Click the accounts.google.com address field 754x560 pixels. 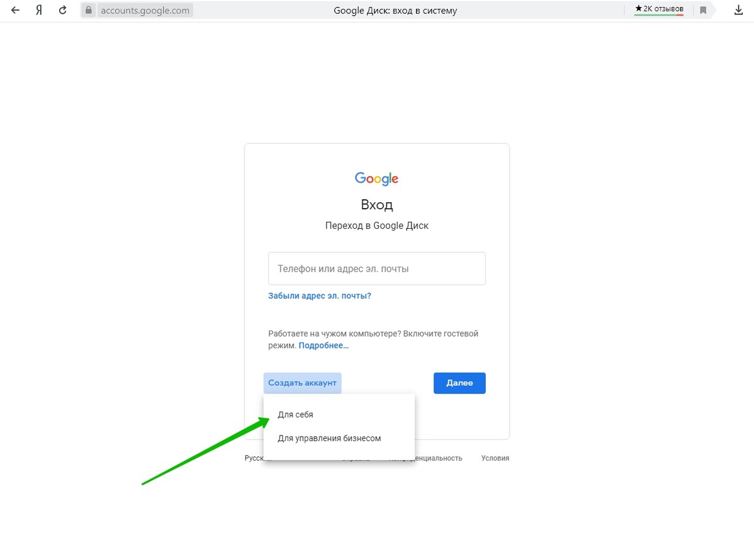tap(145, 11)
